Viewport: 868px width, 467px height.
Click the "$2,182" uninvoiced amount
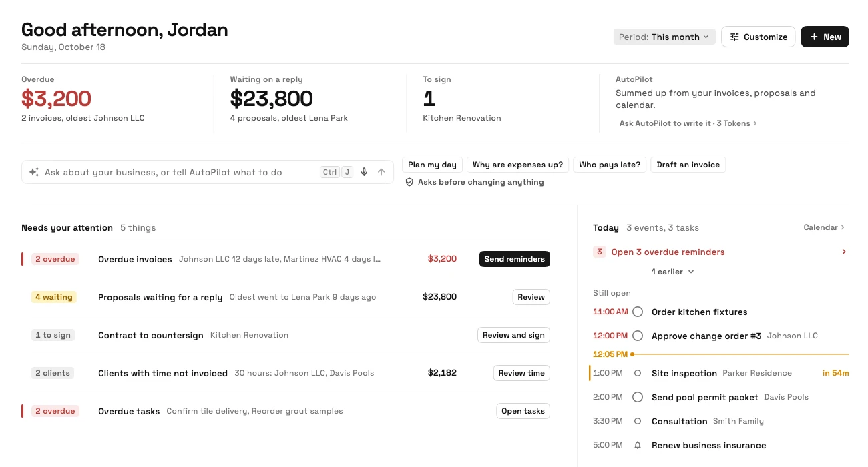point(442,373)
